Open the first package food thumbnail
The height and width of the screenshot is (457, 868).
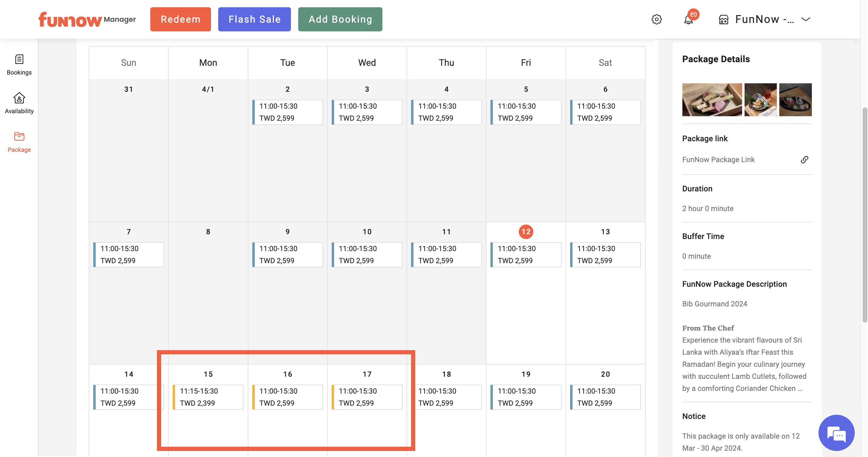(712, 100)
